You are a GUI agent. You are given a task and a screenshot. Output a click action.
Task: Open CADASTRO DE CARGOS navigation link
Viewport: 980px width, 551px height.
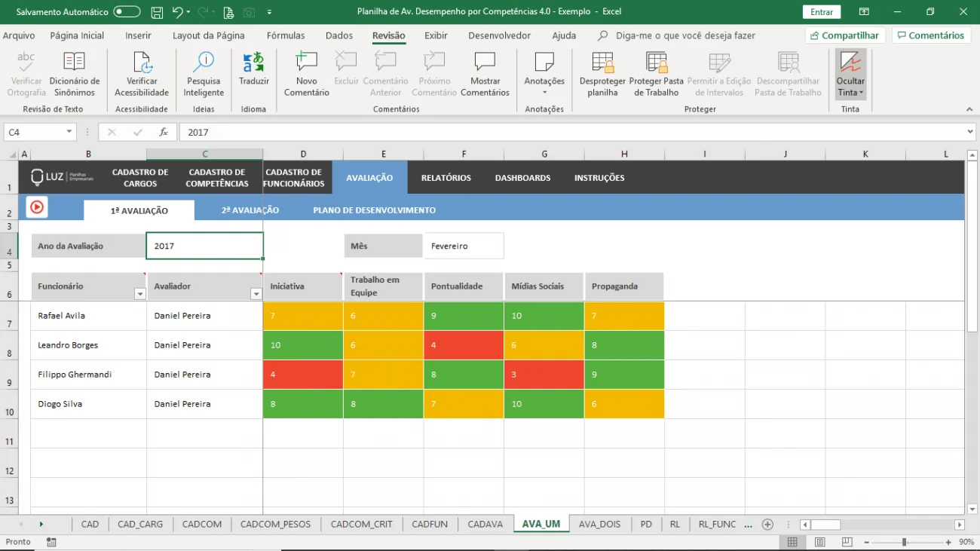click(x=140, y=178)
